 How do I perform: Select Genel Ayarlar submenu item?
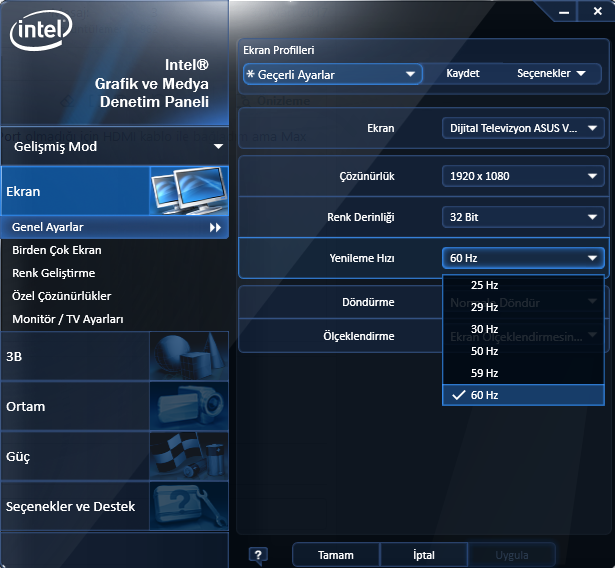click(x=115, y=227)
